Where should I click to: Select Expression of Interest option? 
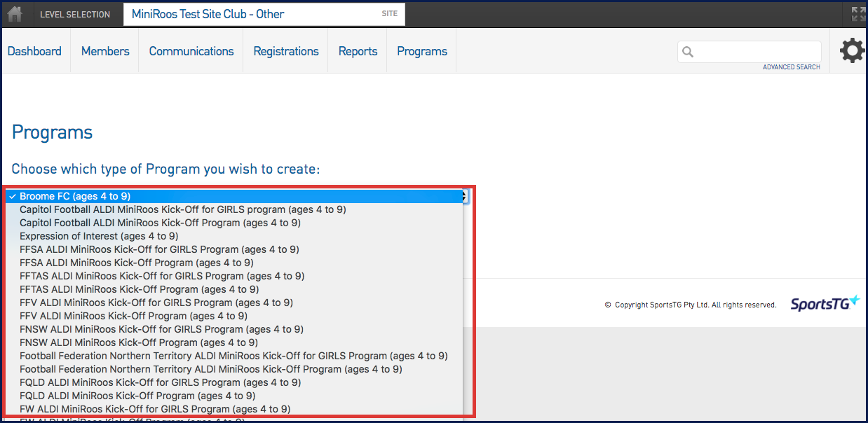[234, 236]
